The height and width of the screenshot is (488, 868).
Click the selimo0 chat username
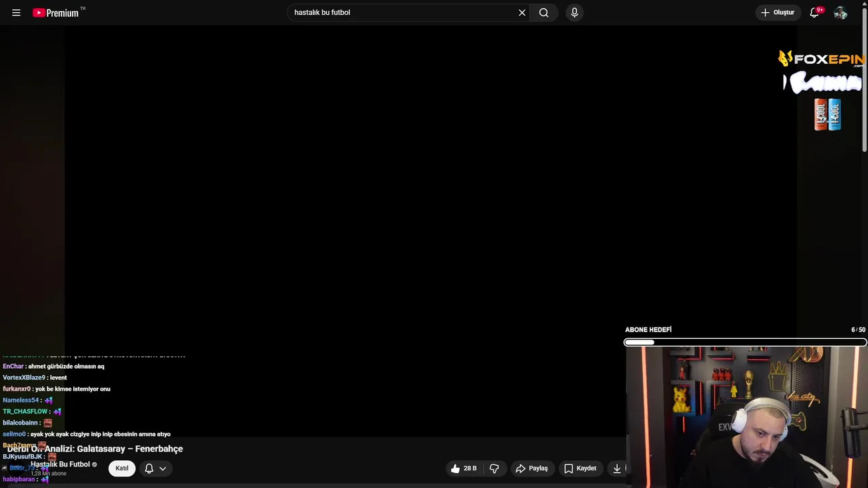[14, 434]
